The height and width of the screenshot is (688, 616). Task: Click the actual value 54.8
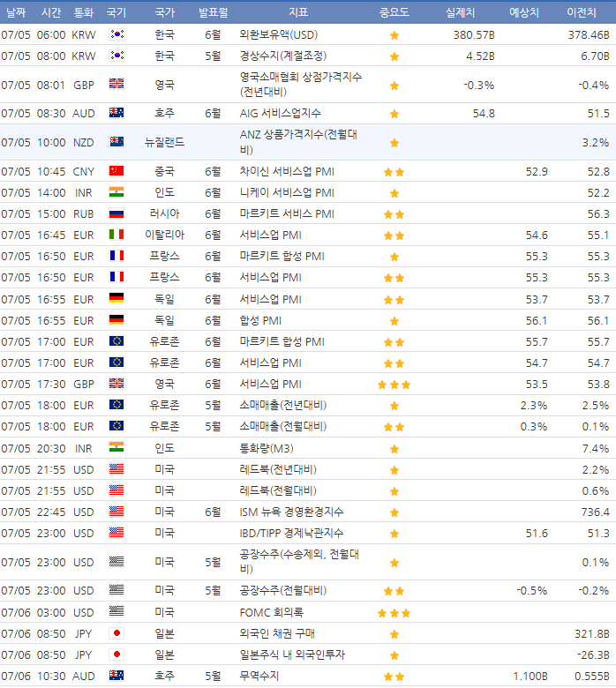coord(484,113)
